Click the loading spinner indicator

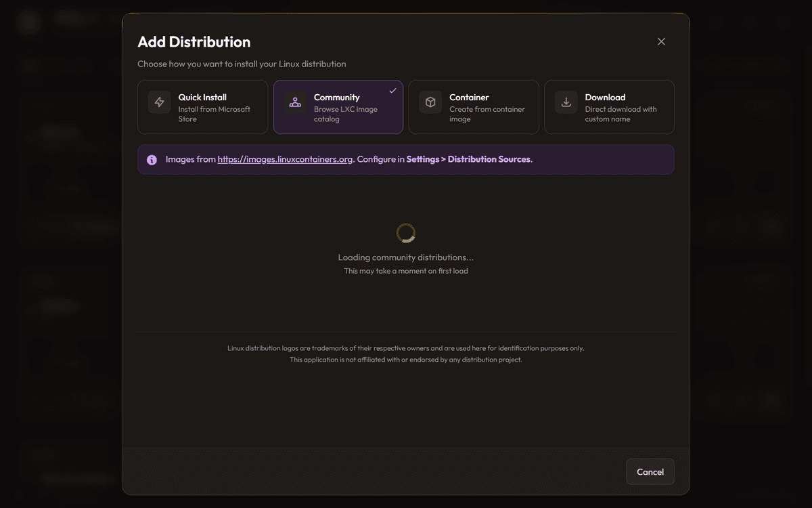click(x=405, y=233)
